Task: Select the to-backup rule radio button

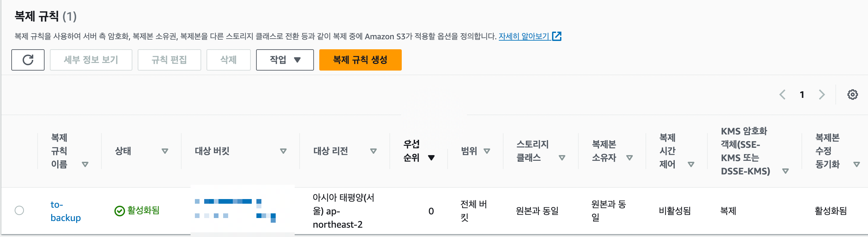Action: [x=20, y=211]
